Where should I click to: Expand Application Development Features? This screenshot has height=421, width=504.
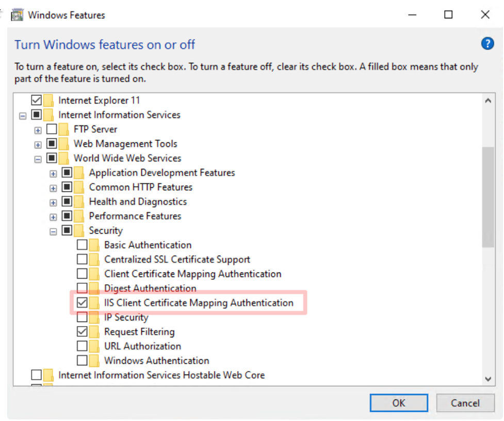pos(53,172)
